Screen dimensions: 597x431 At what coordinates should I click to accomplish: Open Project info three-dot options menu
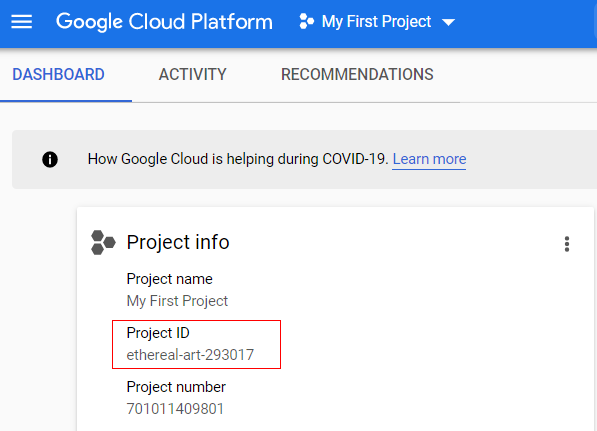(567, 244)
